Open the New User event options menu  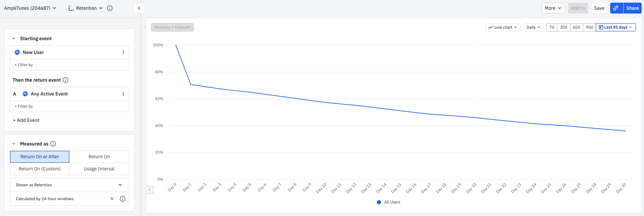click(x=123, y=52)
